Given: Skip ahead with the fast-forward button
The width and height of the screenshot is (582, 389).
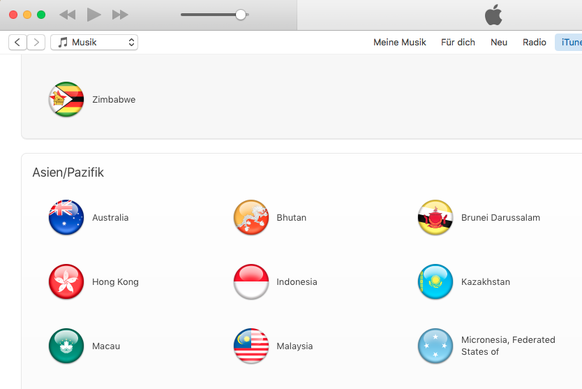Looking at the screenshot, I should (120, 15).
